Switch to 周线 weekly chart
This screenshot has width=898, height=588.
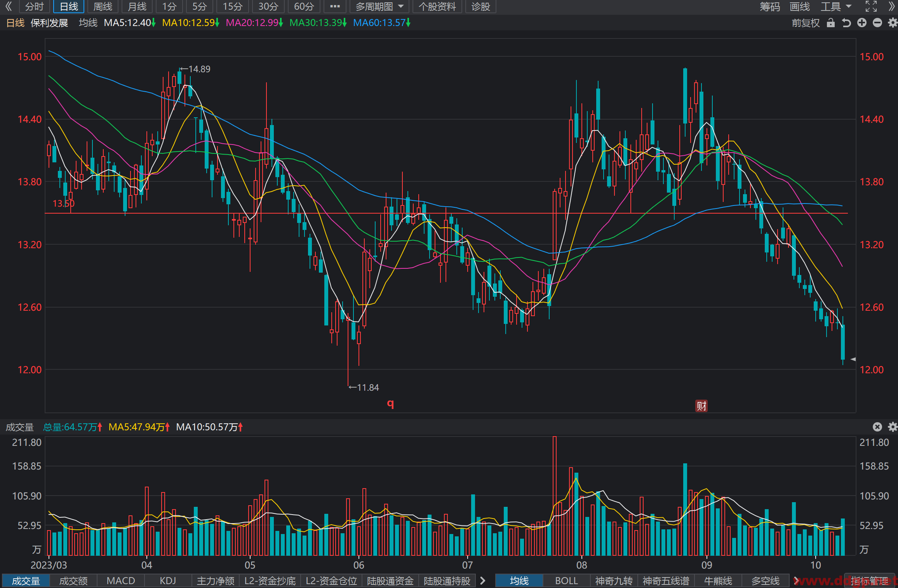[103, 7]
